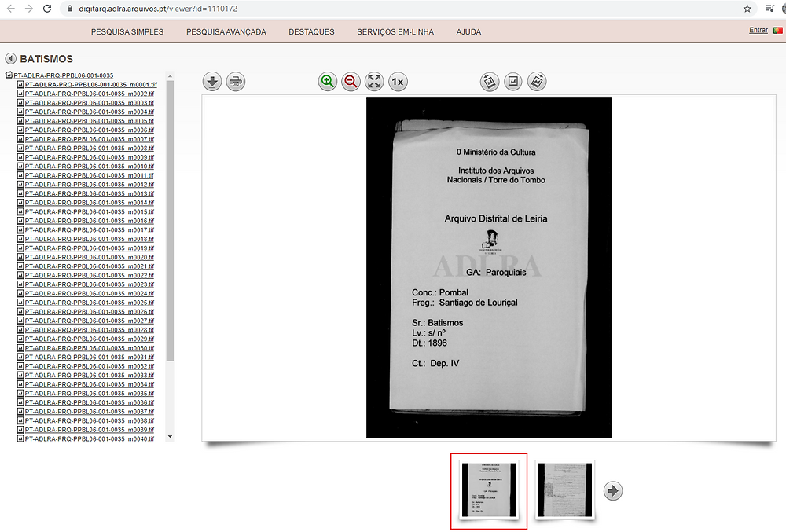Screen dimensions: 786x532
Task: Rotate image clockwise
Action: point(537,82)
